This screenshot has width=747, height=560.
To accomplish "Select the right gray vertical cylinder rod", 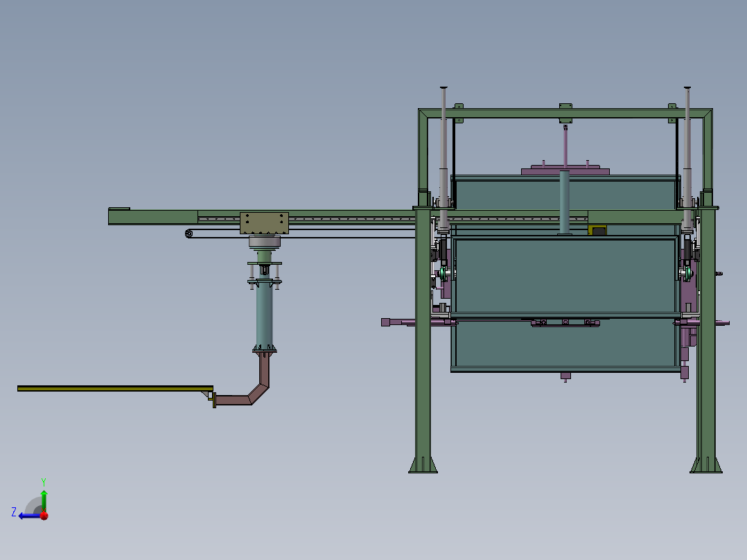I will coord(687,139).
